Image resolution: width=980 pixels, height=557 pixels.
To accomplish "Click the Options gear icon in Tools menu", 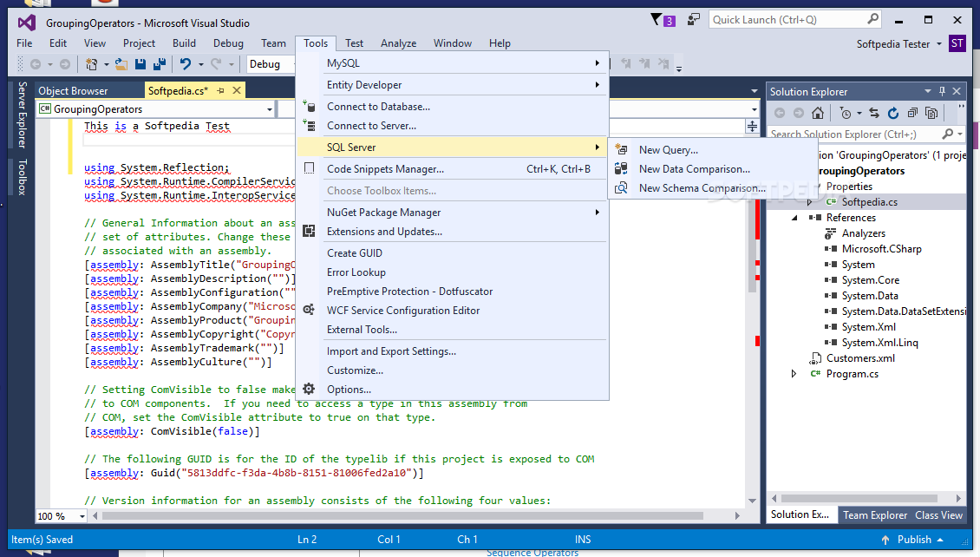I will coord(309,389).
